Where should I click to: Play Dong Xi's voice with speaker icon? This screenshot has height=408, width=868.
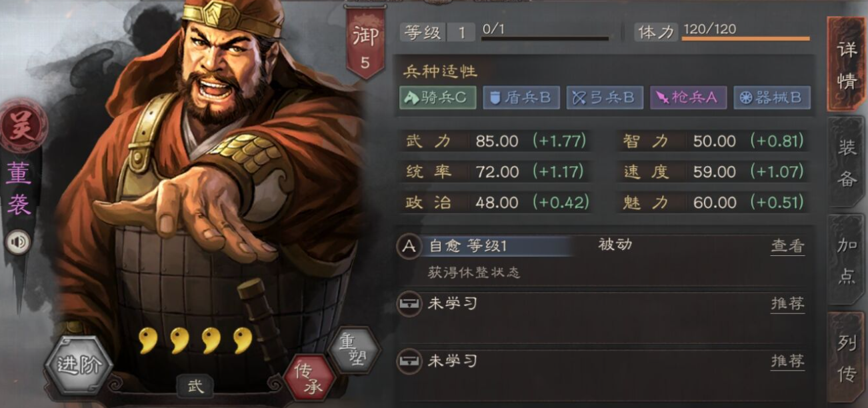18,241
